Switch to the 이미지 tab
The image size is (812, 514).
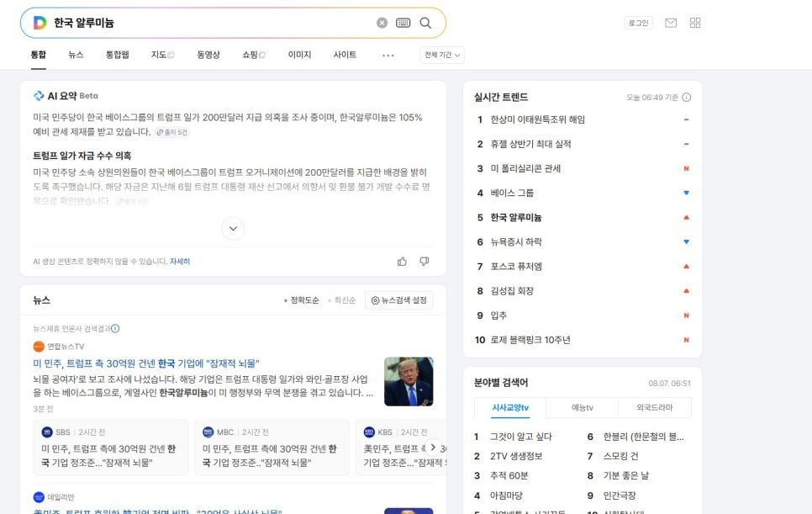[x=299, y=55]
